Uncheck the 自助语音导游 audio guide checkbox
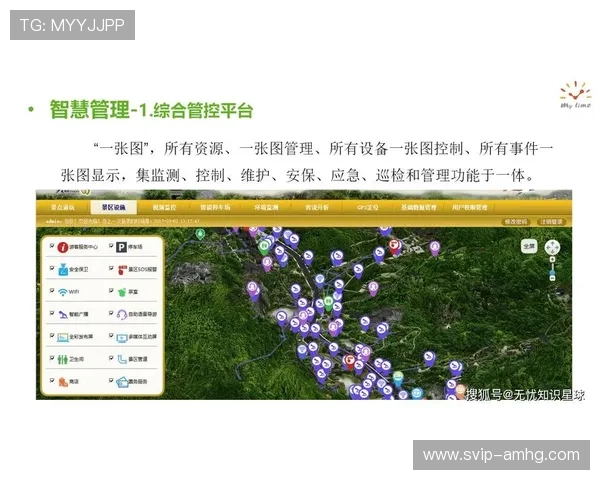 tap(111, 313)
